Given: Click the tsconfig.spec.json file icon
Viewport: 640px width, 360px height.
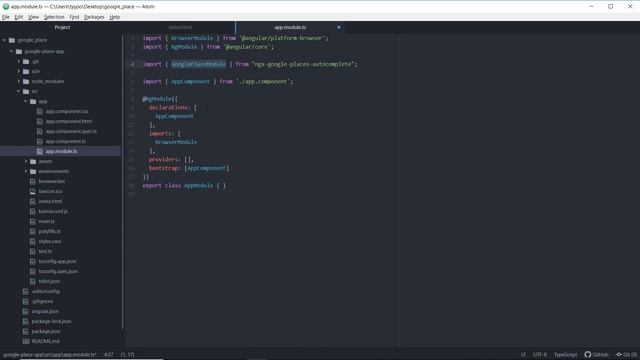Looking at the screenshot, I should pyautogui.click(x=33, y=271).
